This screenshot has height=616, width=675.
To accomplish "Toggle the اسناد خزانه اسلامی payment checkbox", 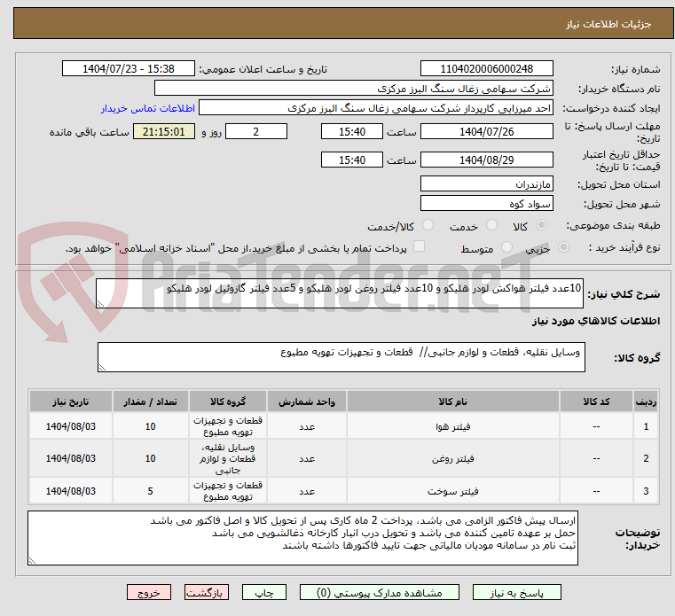I will pyautogui.click(x=419, y=246).
